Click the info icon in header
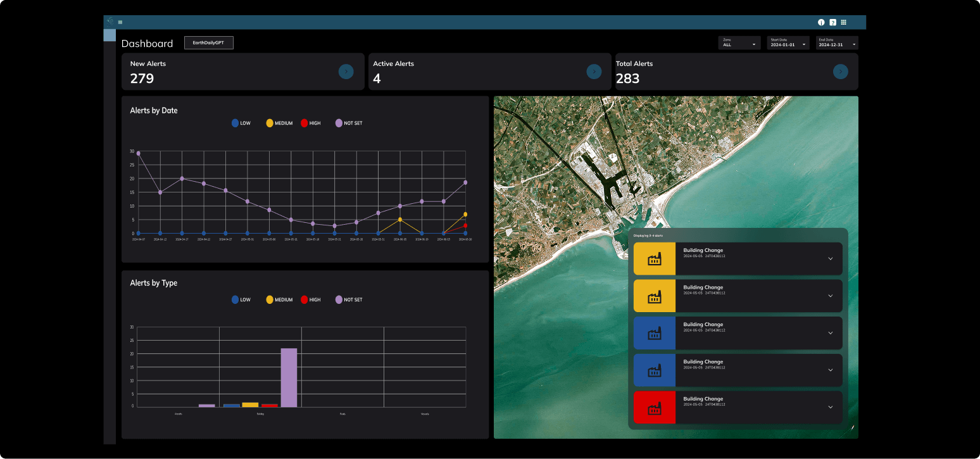 coord(821,22)
